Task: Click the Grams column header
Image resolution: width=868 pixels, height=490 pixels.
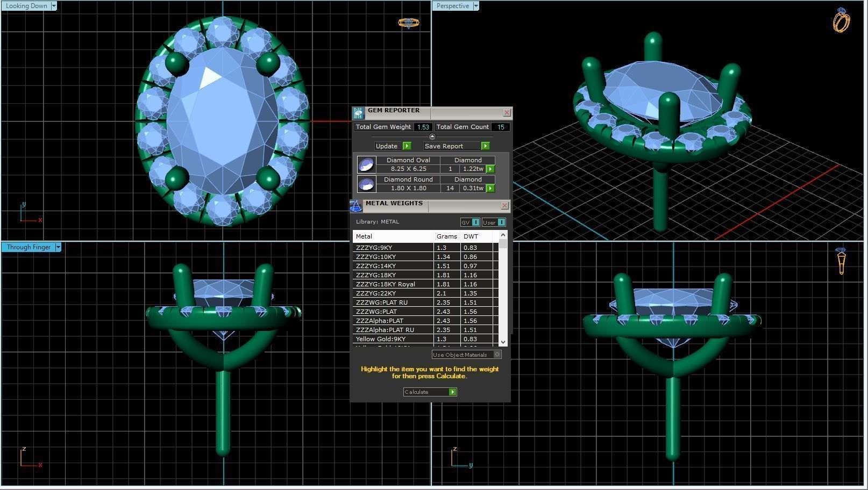Action: 447,236
